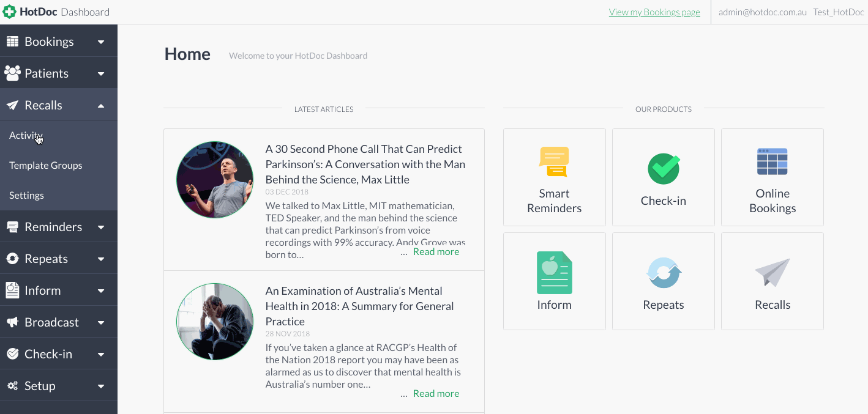The image size is (868, 414).
Task: Expand the Bookings sidebar menu arrow
Action: coord(101,42)
